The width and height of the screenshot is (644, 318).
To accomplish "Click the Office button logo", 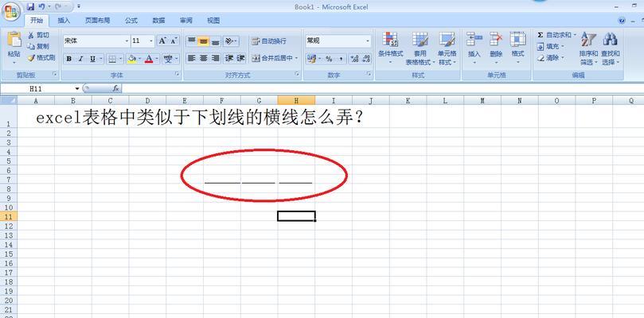I will coord(10,11).
